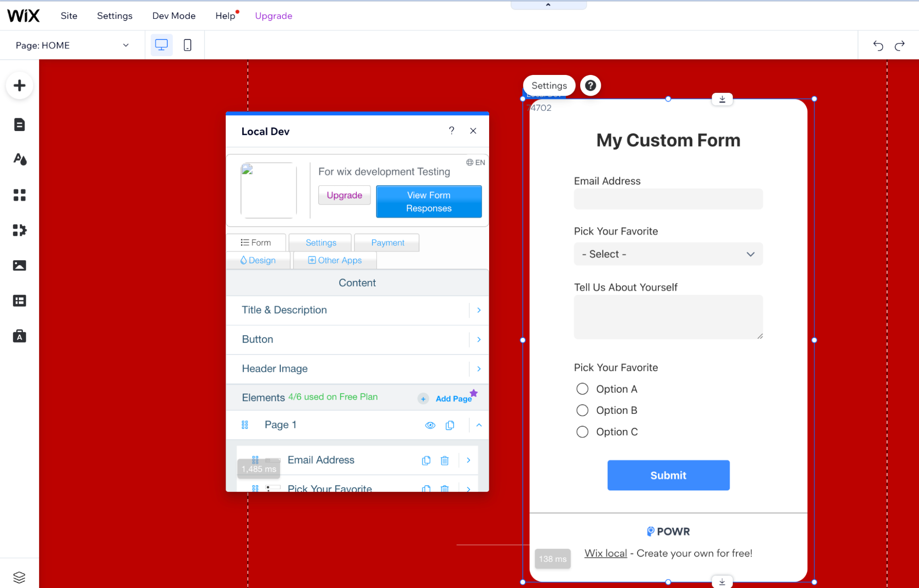Open the Media image icon in sidebar

pos(19,265)
